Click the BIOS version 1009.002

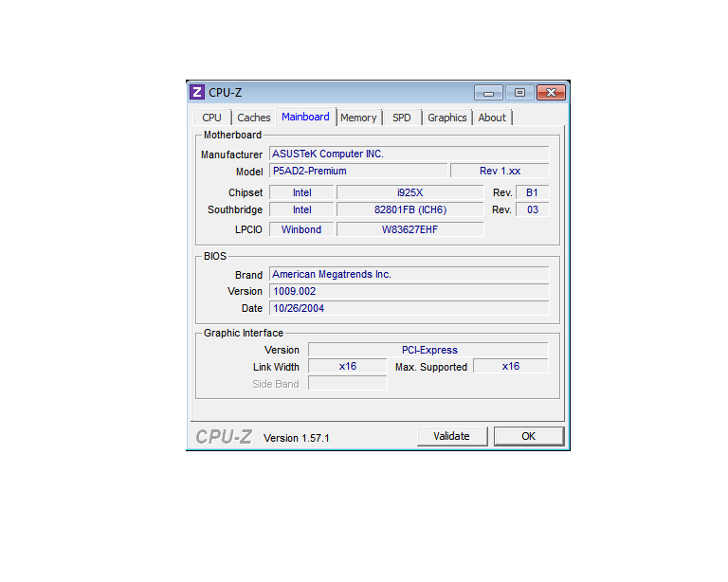coord(409,291)
